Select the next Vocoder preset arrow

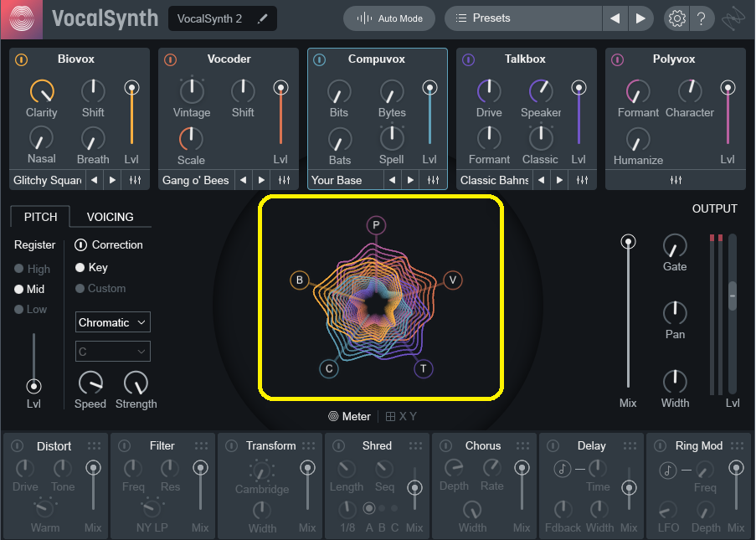tap(261, 180)
